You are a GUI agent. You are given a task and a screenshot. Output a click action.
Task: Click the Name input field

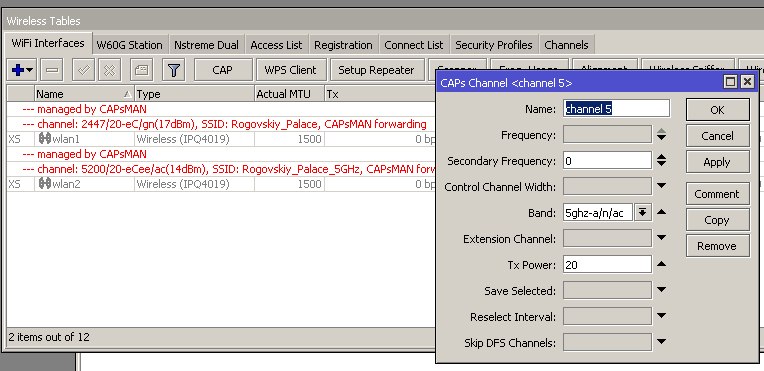(x=616, y=108)
